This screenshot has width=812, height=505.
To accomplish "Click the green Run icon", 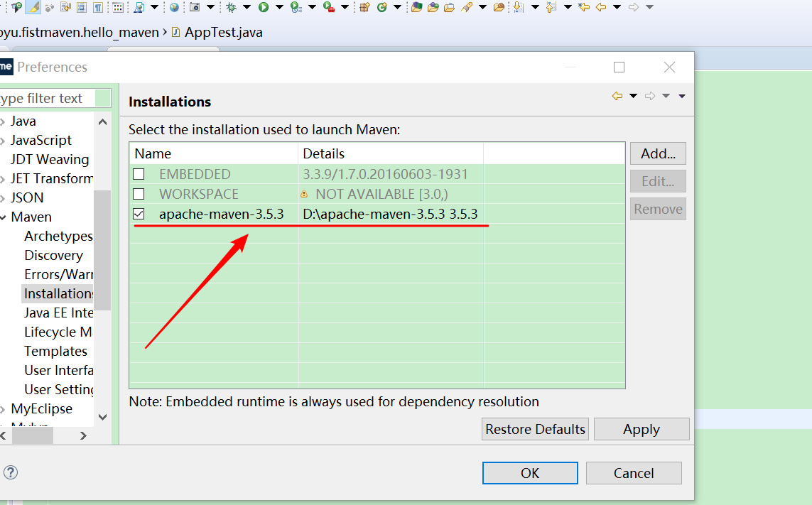I will [x=264, y=7].
